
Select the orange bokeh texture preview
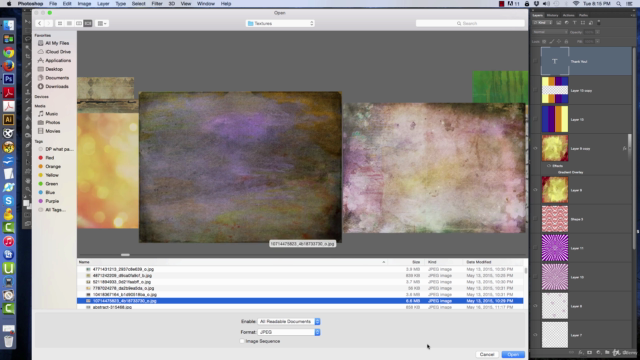108,171
